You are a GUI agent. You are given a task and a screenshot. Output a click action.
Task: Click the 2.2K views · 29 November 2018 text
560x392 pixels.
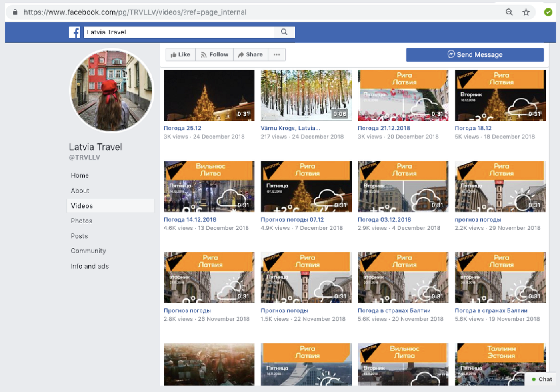498,228
